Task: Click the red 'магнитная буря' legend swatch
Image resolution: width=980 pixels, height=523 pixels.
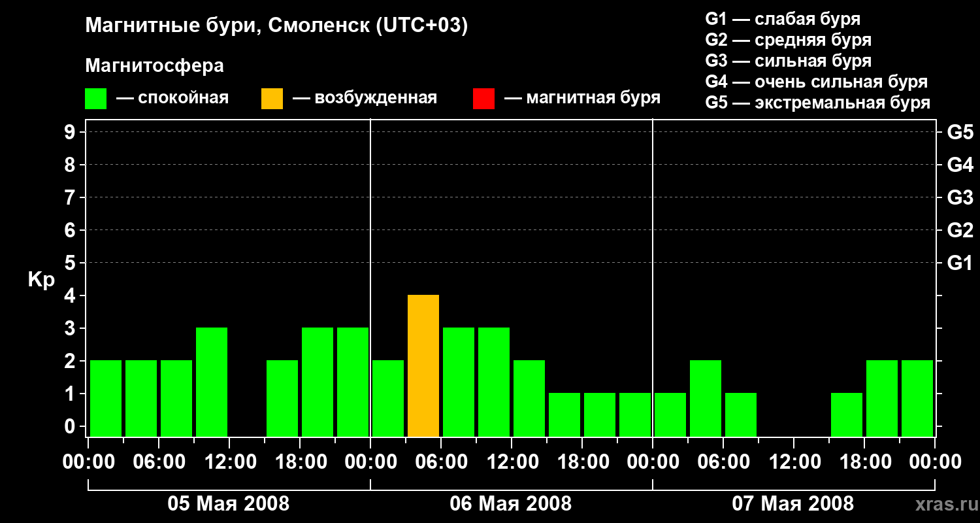Action: pos(483,99)
